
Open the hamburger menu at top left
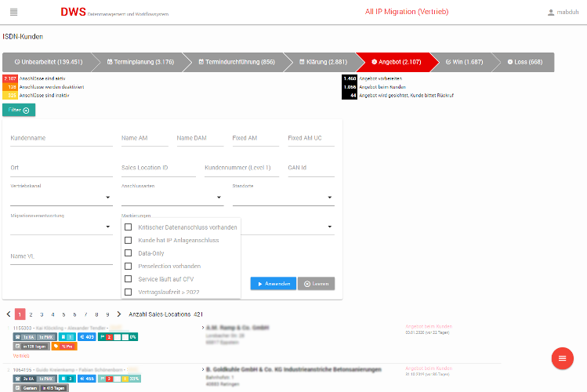(x=14, y=12)
